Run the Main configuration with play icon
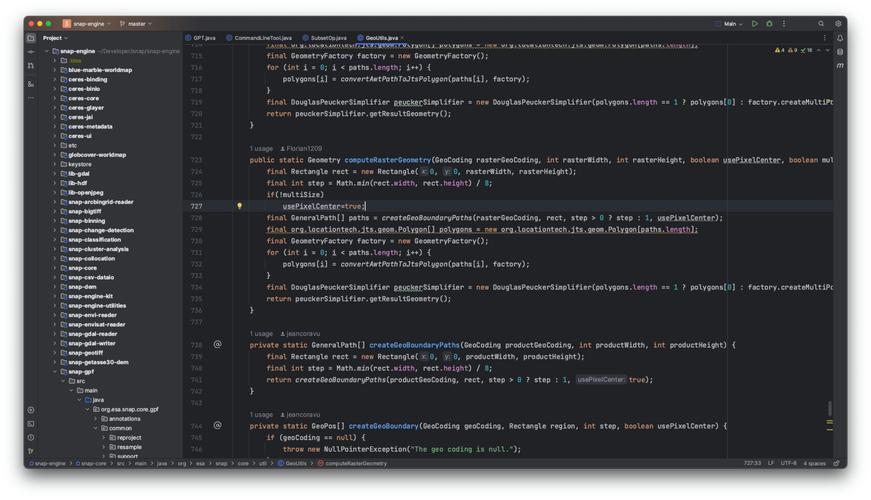871x500 pixels. click(x=755, y=24)
